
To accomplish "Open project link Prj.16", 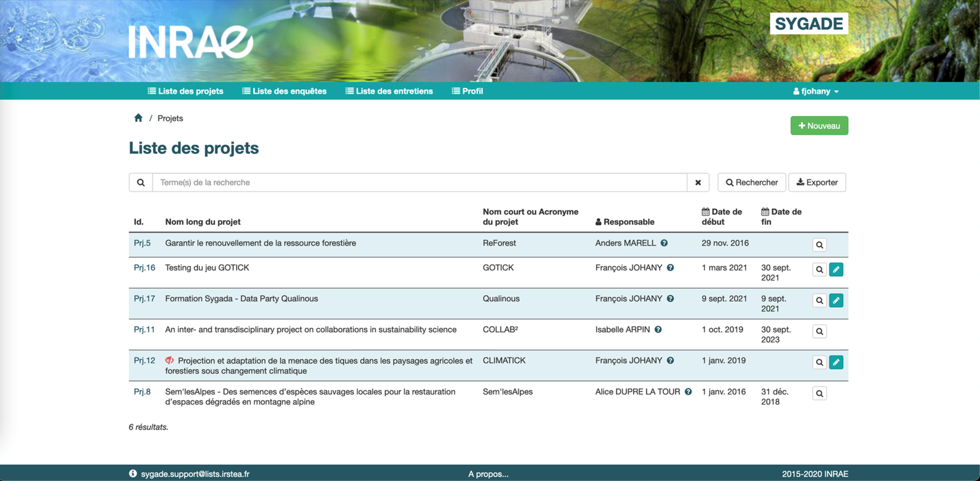I will click(144, 268).
